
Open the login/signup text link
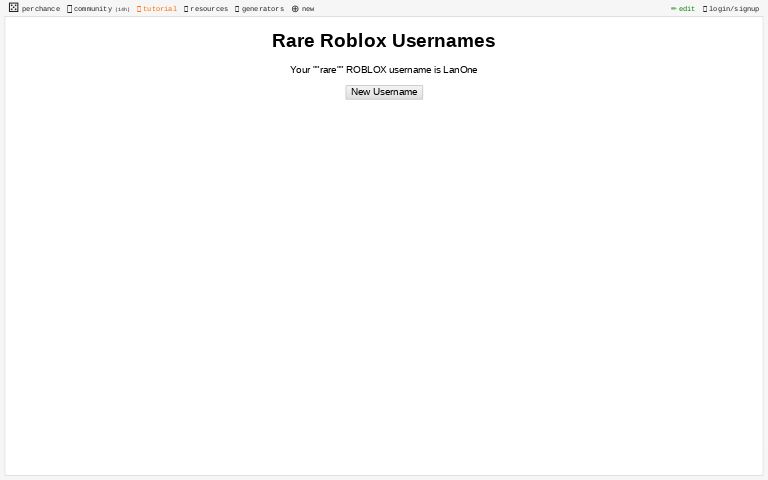coord(734,9)
